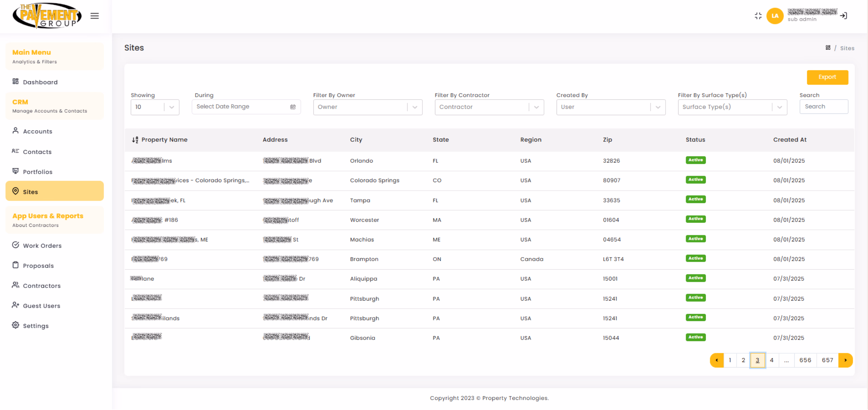Open the LA user avatar

tap(775, 16)
